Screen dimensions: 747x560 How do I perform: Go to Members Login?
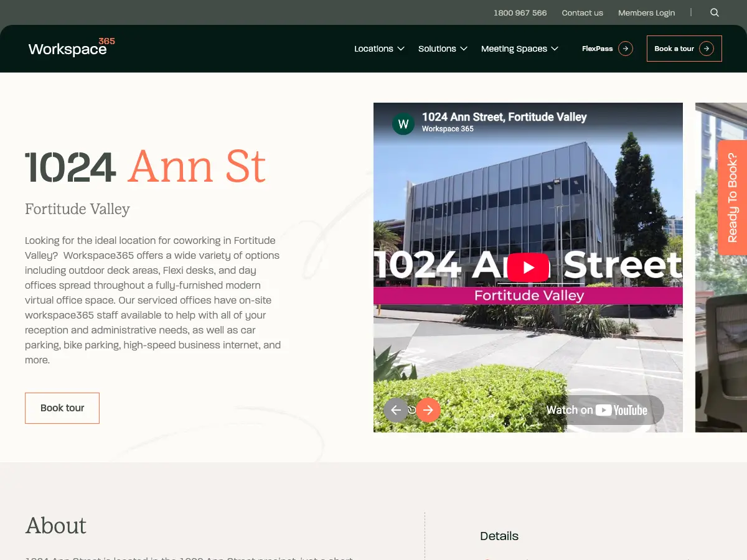(646, 12)
